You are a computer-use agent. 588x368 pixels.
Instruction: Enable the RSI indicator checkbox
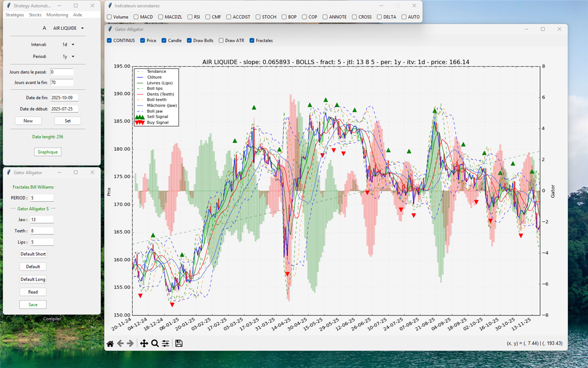190,17
